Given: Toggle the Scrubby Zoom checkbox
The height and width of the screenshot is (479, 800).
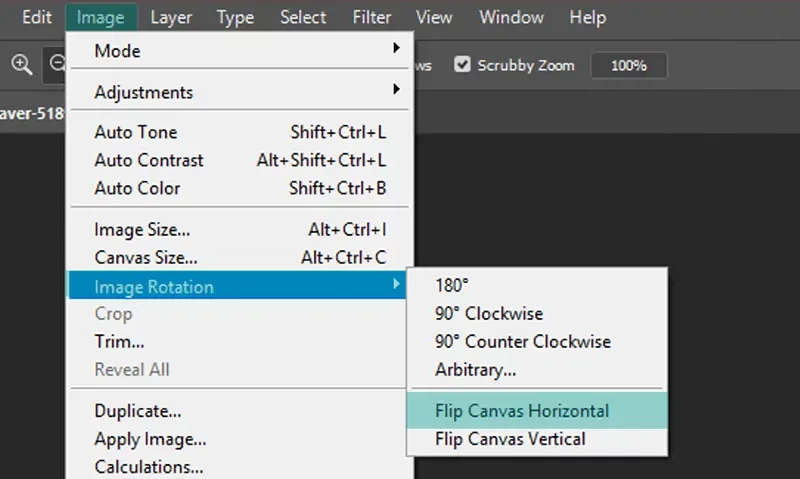Looking at the screenshot, I should 462,65.
